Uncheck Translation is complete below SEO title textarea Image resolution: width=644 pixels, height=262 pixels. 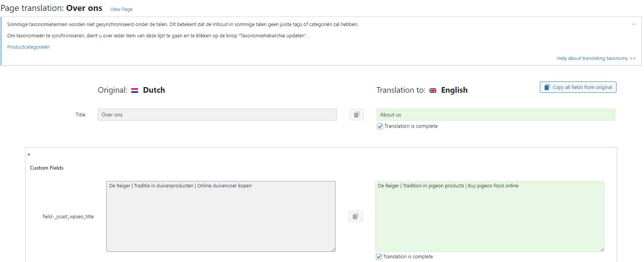tap(379, 257)
